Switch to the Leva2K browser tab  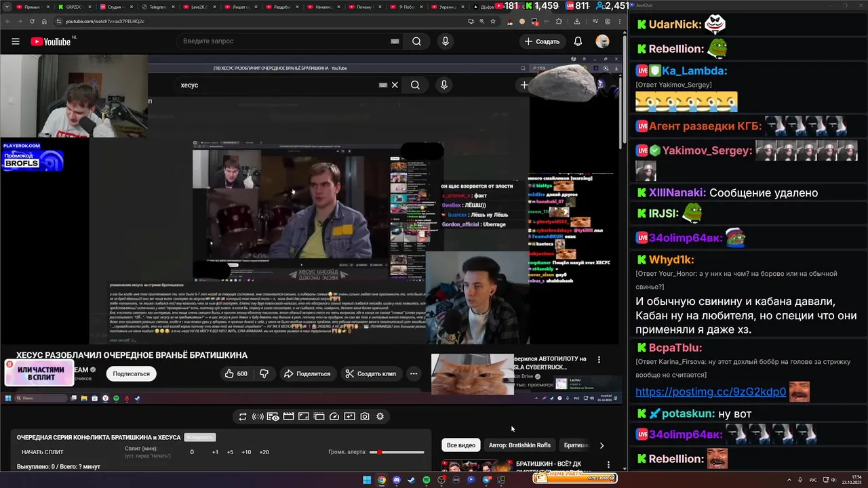click(x=199, y=7)
